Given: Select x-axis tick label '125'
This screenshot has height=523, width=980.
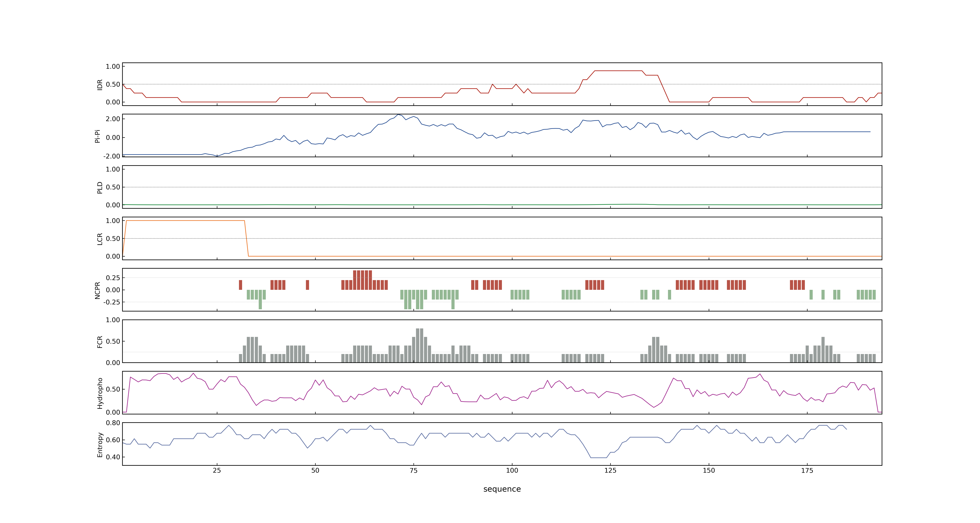Looking at the screenshot, I should click(x=610, y=470).
